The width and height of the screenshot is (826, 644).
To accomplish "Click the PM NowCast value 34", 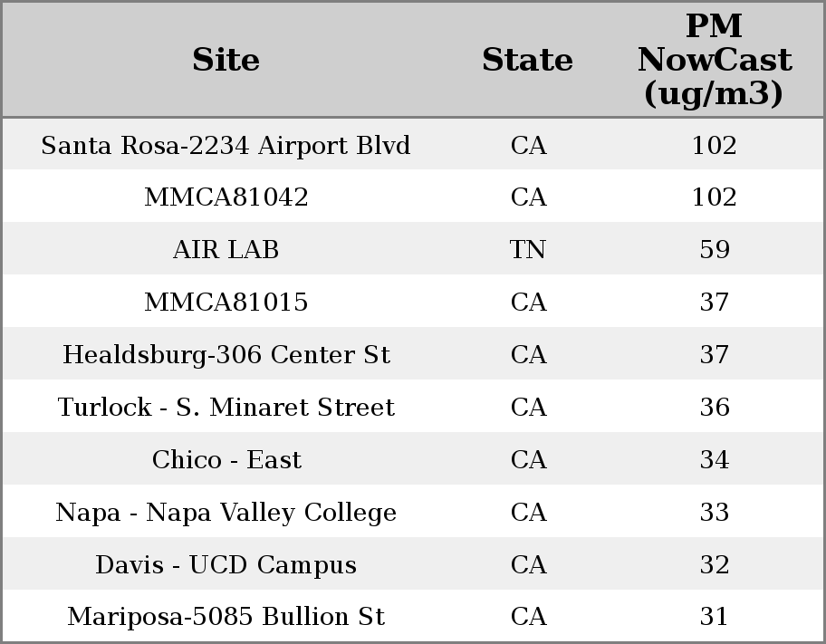I will 714,460.
